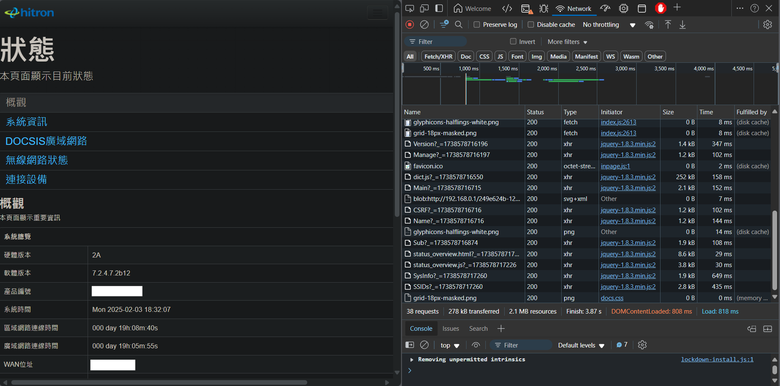Select the Search drawer tab
This screenshot has height=386, width=780.
(x=479, y=329)
